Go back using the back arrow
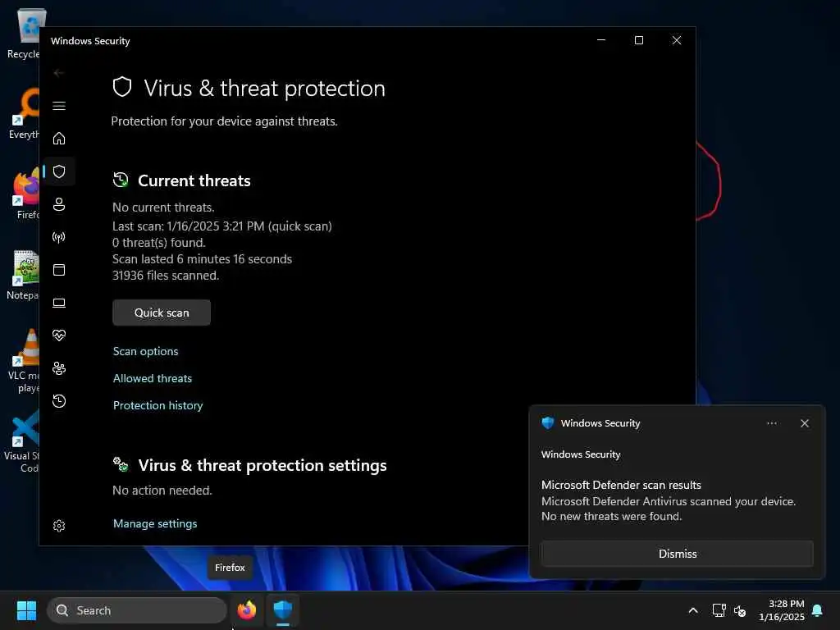 pyautogui.click(x=59, y=73)
